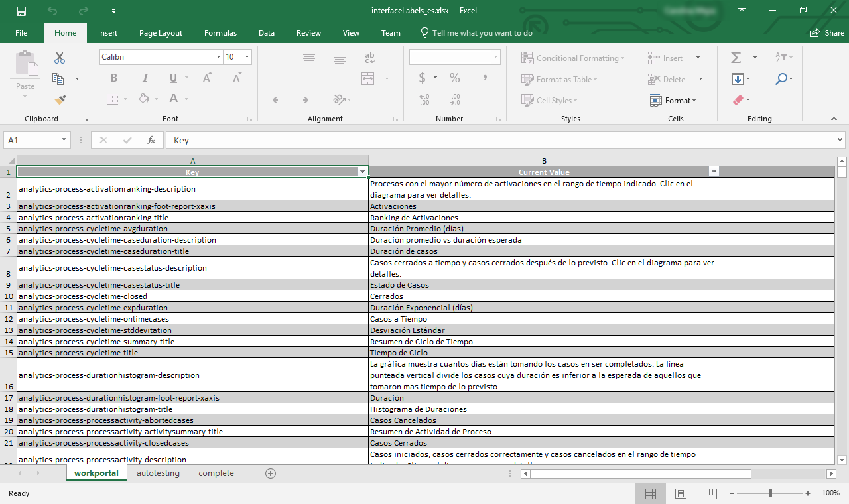Click the Share button
The image size is (849, 504).
pos(827,33)
